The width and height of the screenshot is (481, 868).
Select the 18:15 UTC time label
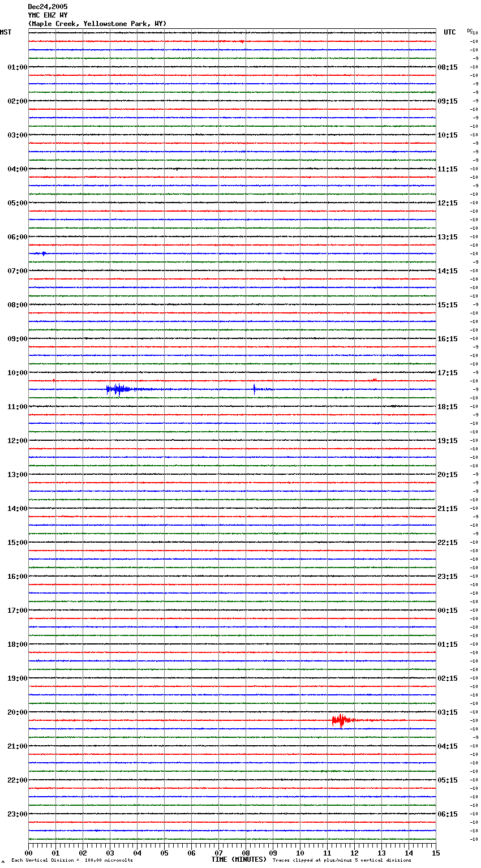448,406
